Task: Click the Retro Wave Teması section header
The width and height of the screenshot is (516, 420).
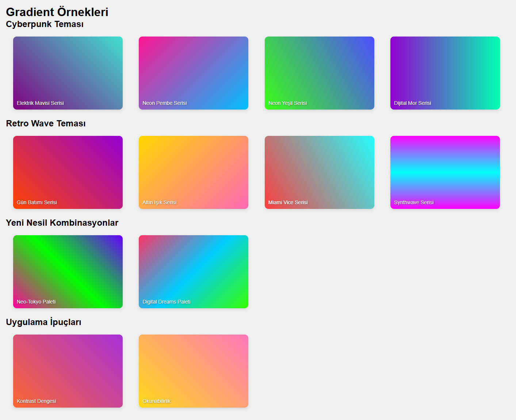Action: (x=45, y=123)
